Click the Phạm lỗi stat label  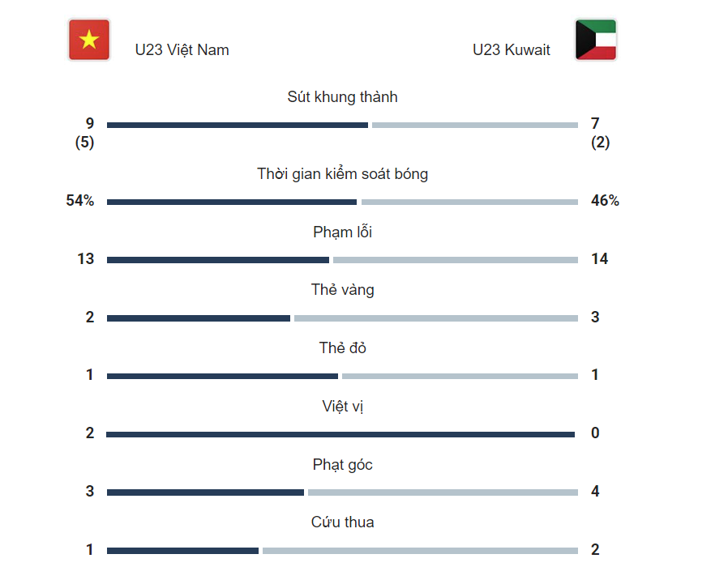(x=342, y=232)
